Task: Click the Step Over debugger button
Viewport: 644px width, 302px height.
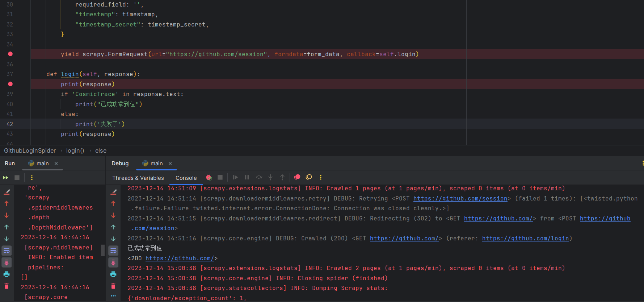Action: [259, 177]
